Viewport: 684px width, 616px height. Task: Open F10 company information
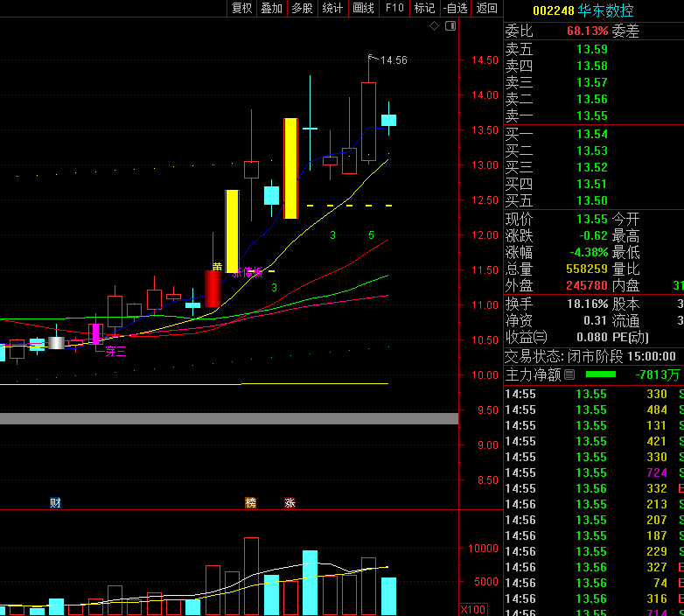(394, 8)
